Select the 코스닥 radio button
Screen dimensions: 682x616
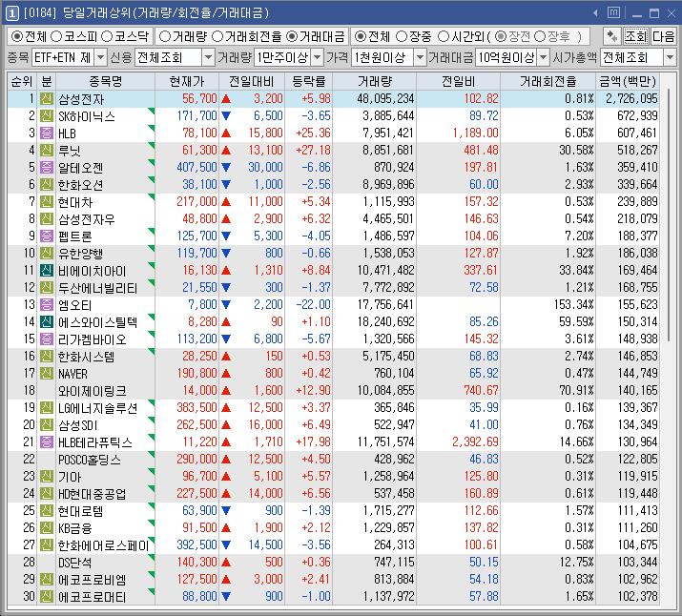click(107, 36)
